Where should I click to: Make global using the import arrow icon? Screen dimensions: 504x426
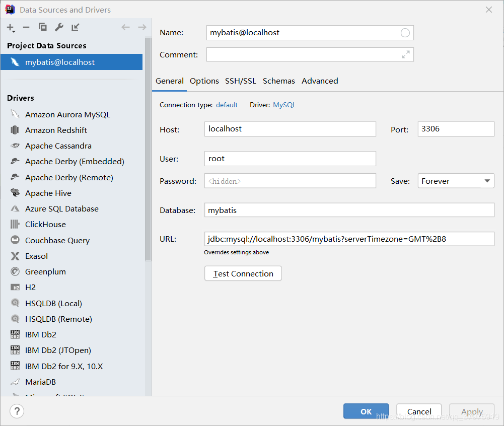75,27
